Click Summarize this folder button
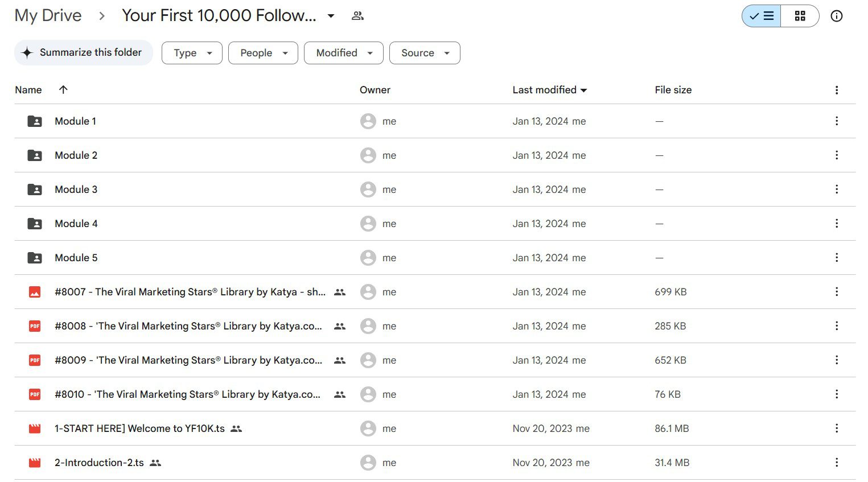This screenshot has height=482, width=868. click(x=84, y=52)
